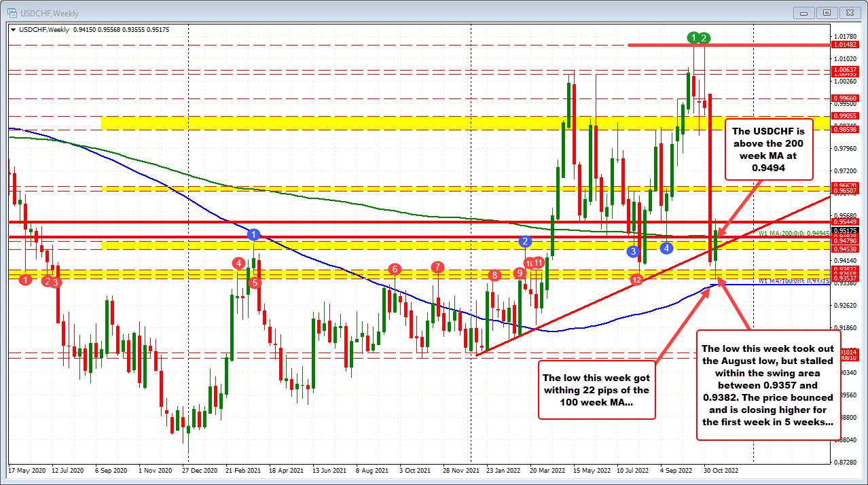Select blue marker 2 near the 0.9479 level
This screenshot has height=485, width=868.
pos(524,240)
